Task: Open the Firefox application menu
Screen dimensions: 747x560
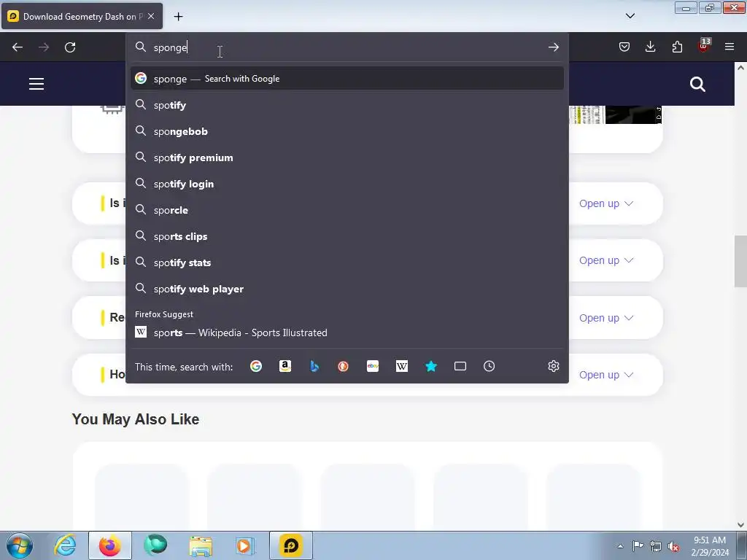Action: coord(729,47)
